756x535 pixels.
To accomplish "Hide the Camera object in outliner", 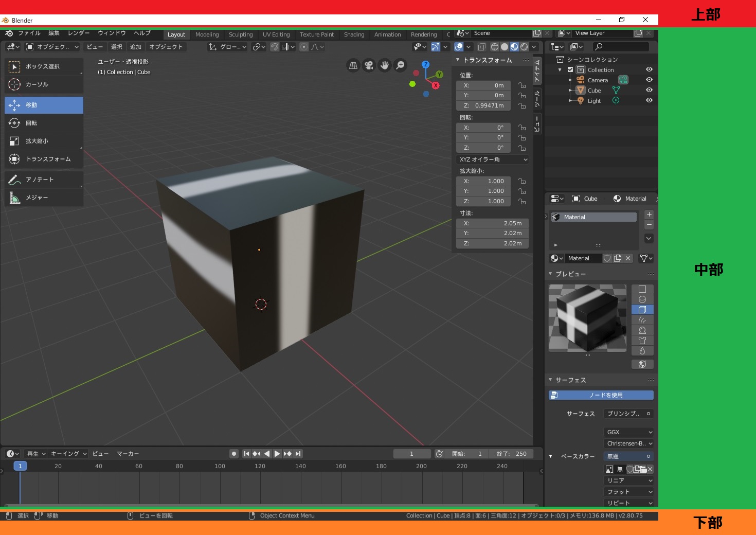I will click(x=649, y=80).
